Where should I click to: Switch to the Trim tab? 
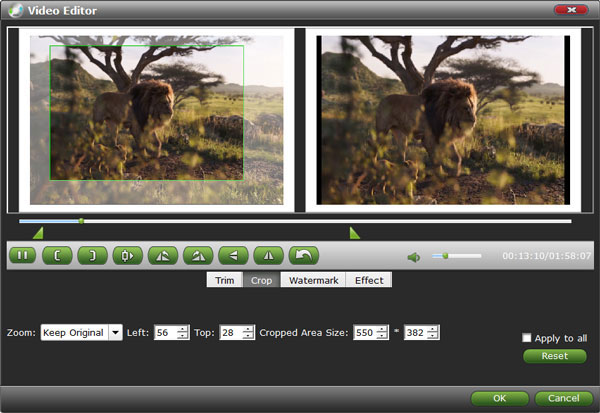225,280
